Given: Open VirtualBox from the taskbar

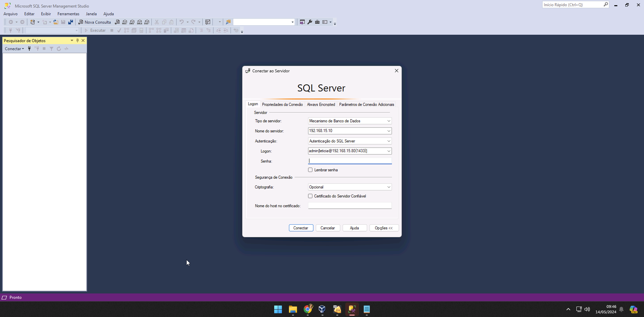Looking at the screenshot, I should [x=322, y=309].
